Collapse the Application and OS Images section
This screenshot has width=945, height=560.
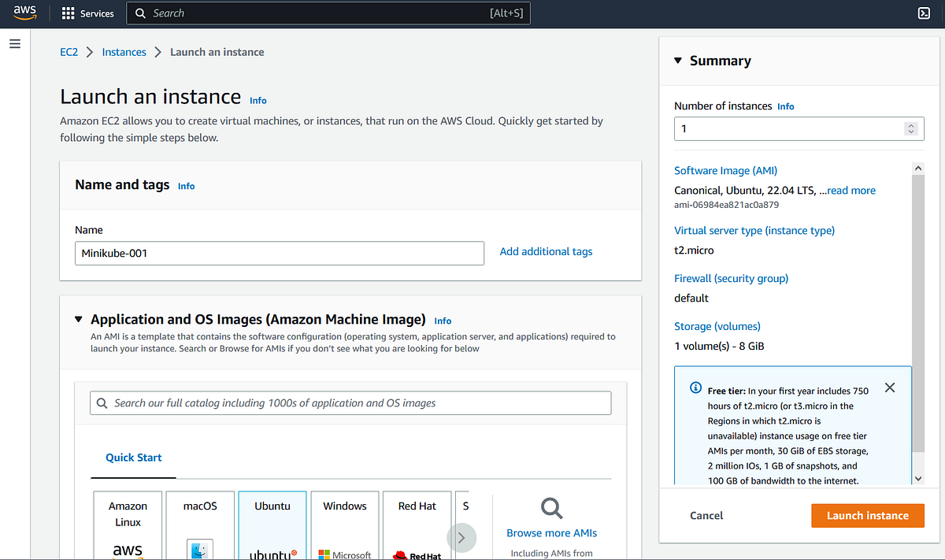click(78, 319)
